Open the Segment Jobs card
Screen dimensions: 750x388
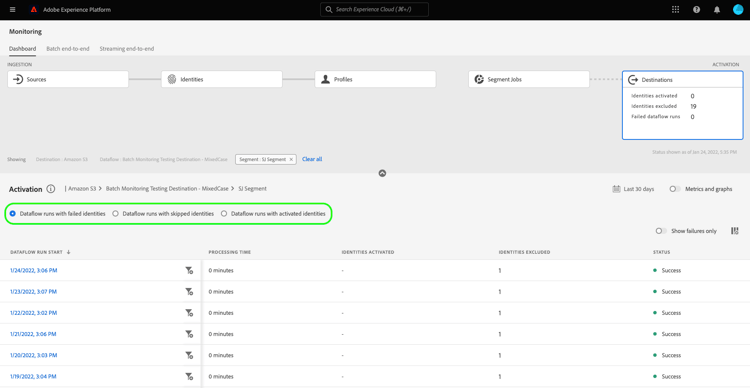[x=529, y=79]
